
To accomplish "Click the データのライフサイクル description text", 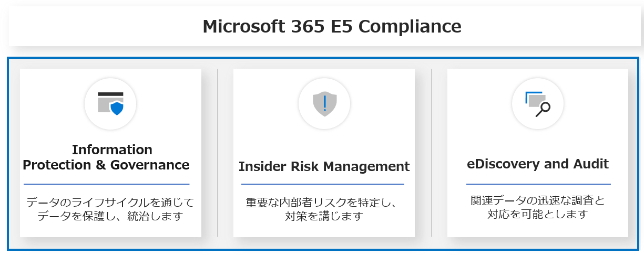I will click(110, 209).
